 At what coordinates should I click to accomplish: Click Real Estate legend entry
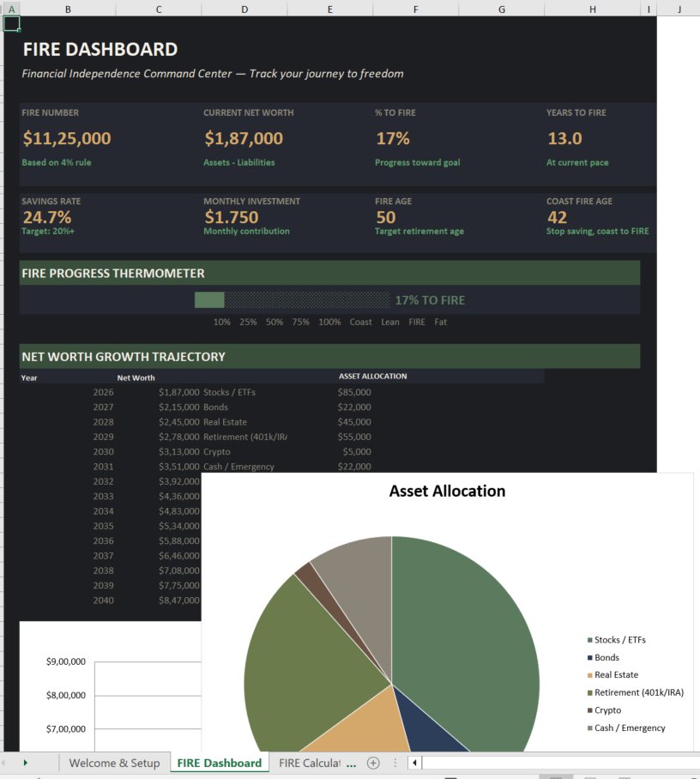[x=612, y=674]
